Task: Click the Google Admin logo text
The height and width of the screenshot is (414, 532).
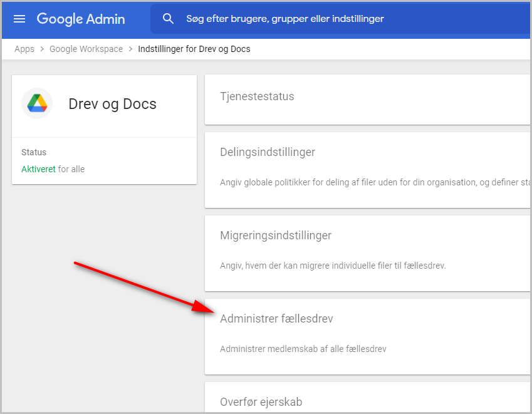Action: coord(81,19)
